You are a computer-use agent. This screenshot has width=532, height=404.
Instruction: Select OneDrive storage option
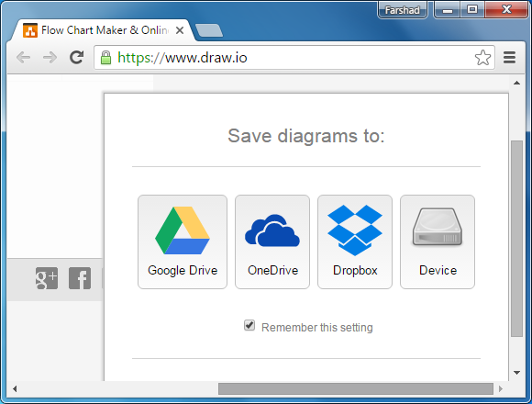[272, 241]
